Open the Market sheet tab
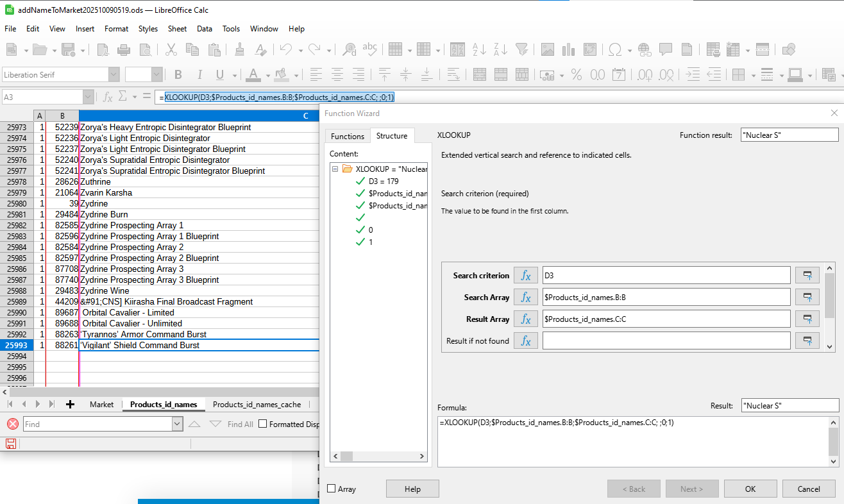The width and height of the screenshot is (844, 504). pos(101,405)
